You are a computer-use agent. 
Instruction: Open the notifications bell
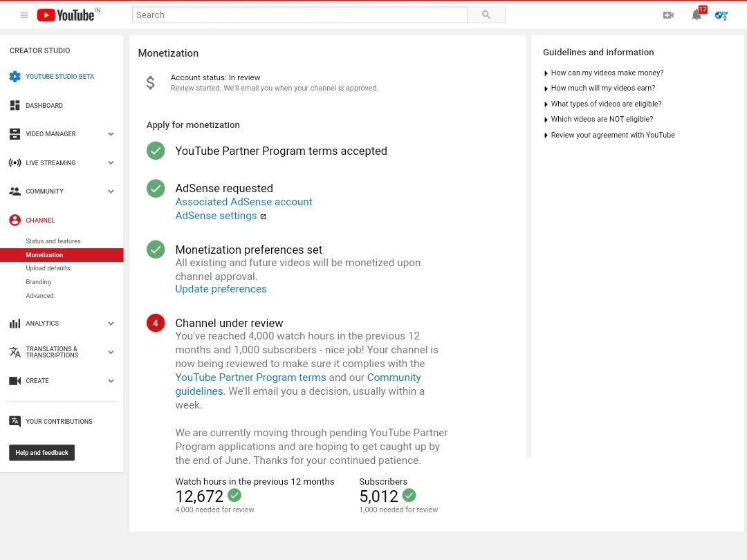697,15
